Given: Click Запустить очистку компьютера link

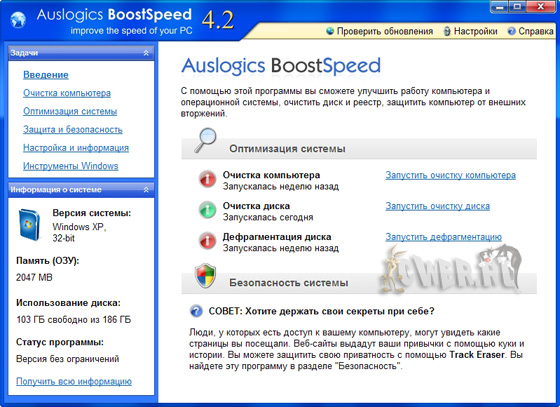Looking at the screenshot, I should [x=450, y=175].
